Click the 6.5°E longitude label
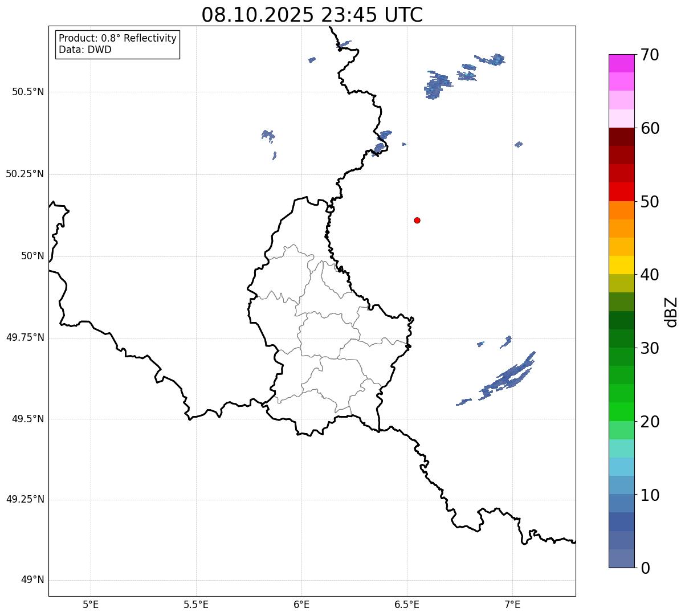This screenshot has width=685, height=616. [x=407, y=605]
